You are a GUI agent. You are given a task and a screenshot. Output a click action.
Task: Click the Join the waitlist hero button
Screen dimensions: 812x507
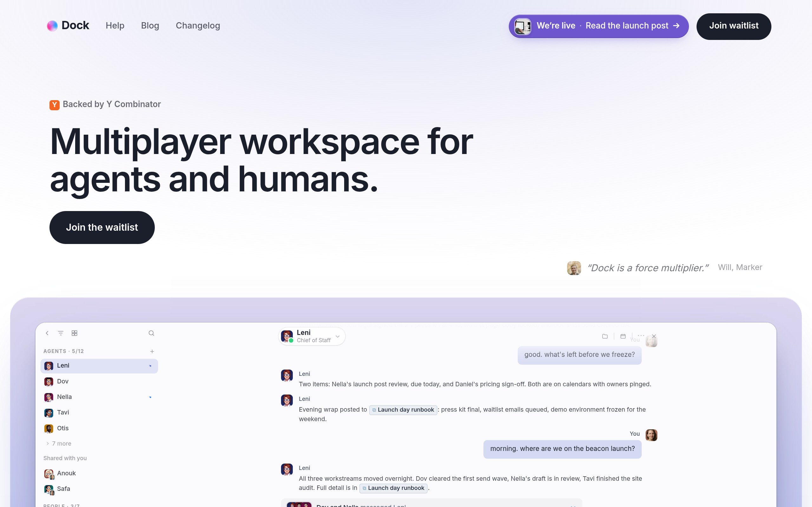pyautogui.click(x=102, y=227)
